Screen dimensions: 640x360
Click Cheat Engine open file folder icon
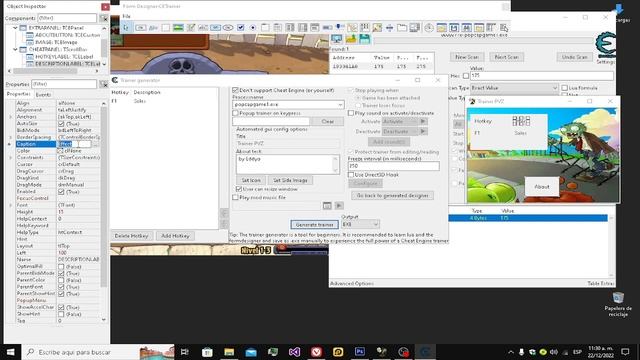[351, 39]
